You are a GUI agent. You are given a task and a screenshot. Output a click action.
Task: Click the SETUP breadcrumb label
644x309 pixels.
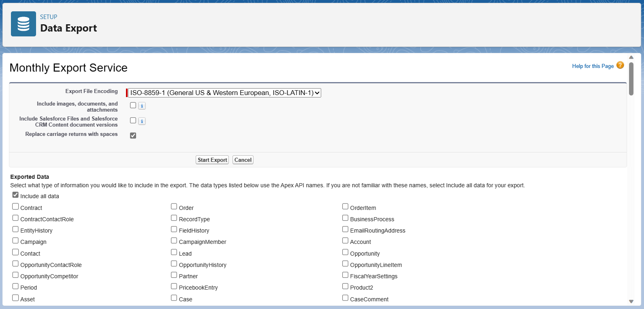(x=49, y=17)
